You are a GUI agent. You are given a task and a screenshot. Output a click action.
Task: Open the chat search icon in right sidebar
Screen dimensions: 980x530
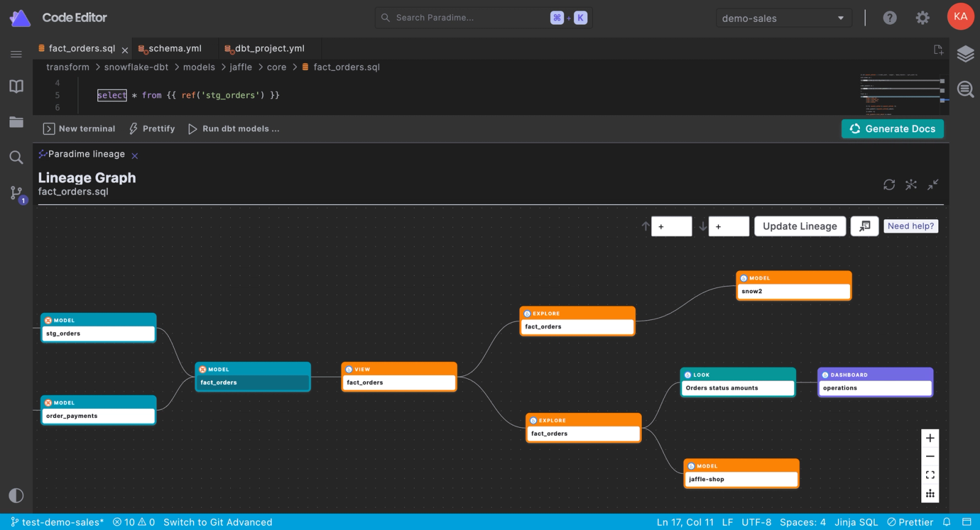pos(966,89)
